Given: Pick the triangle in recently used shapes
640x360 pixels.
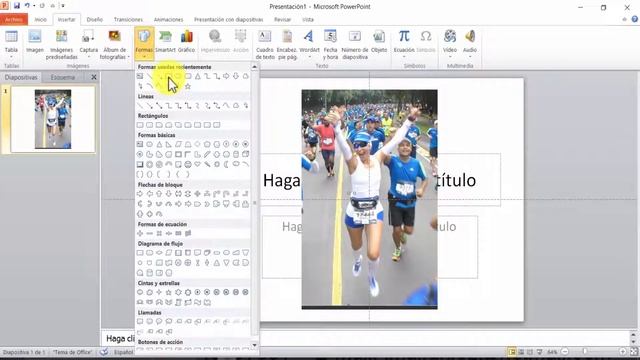Looking at the screenshot, I should click(198, 76).
